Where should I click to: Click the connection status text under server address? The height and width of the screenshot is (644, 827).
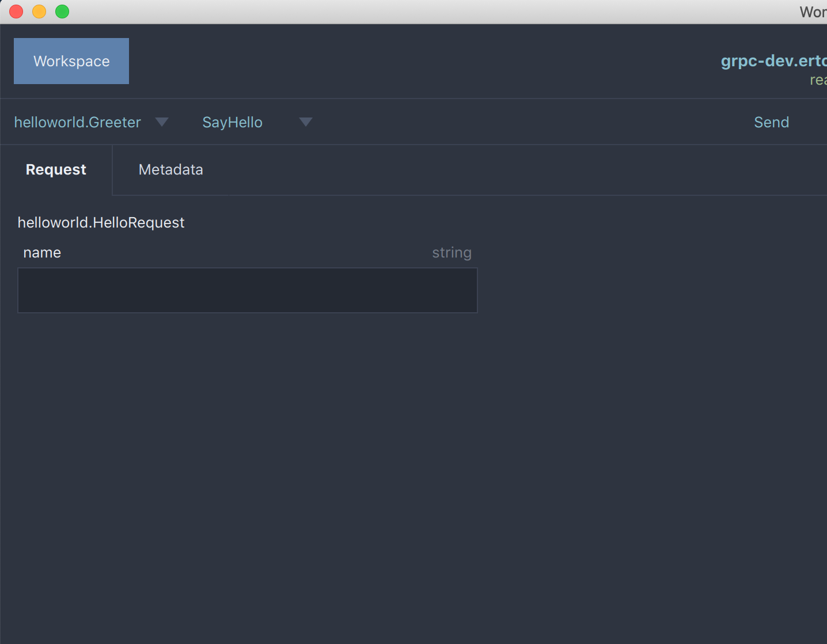point(818,80)
